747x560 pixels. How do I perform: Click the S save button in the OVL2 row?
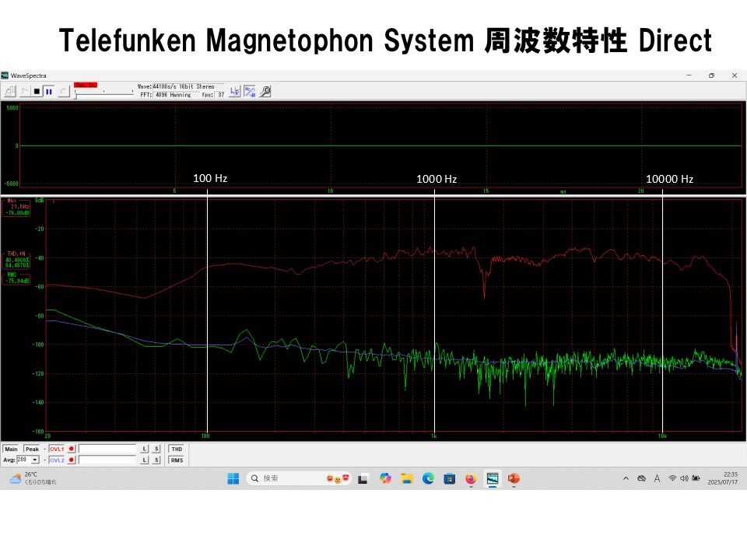[156, 460]
